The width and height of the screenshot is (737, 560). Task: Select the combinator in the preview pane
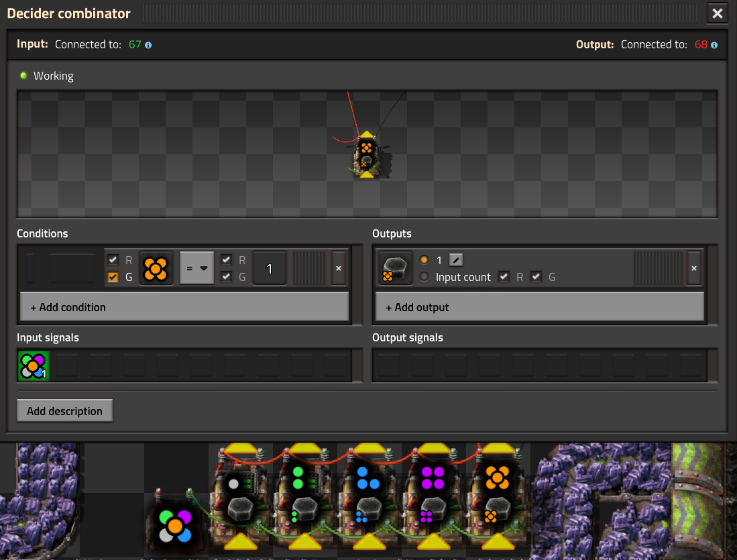[367, 155]
